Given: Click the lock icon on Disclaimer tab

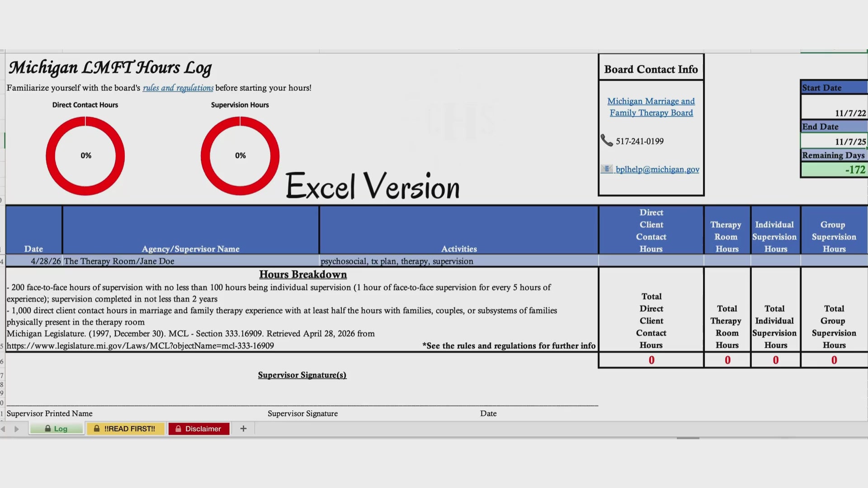Looking at the screenshot, I should pyautogui.click(x=179, y=429).
